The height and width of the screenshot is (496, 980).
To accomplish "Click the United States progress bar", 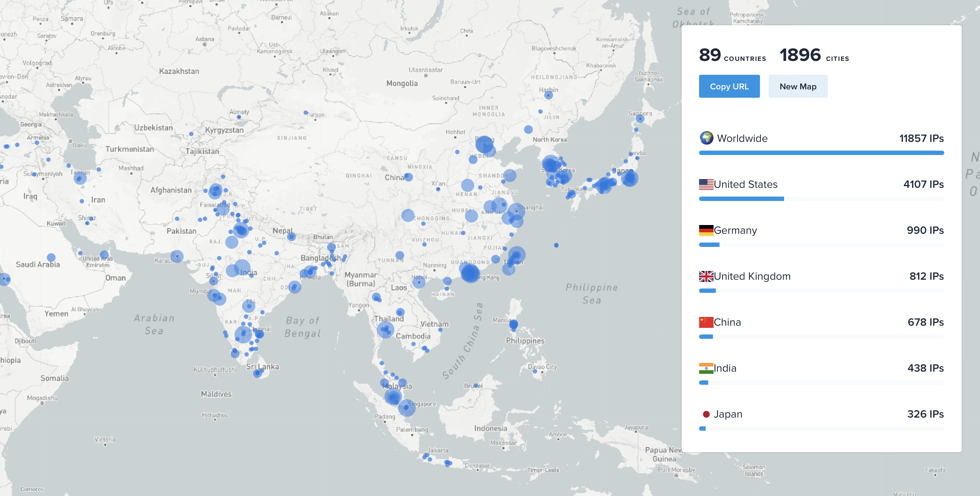I will [741, 198].
